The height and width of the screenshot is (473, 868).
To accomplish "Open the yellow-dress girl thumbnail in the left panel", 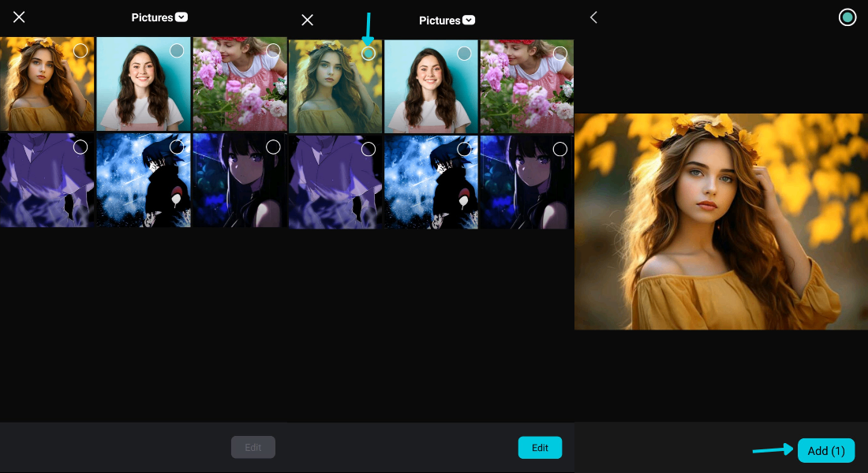I will (x=47, y=84).
